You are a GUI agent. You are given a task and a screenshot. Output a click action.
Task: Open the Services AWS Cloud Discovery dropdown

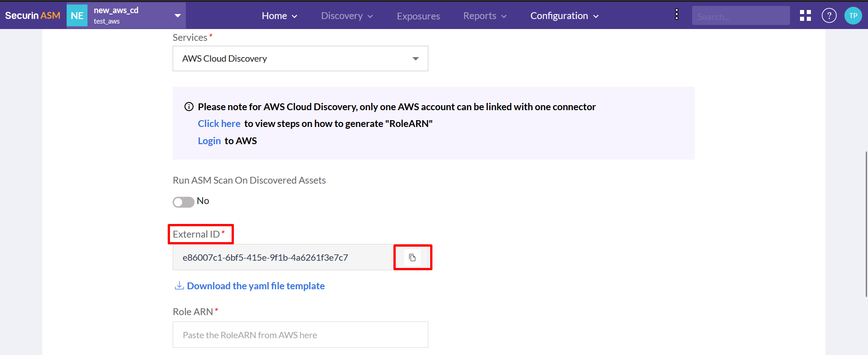(x=300, y=58)
